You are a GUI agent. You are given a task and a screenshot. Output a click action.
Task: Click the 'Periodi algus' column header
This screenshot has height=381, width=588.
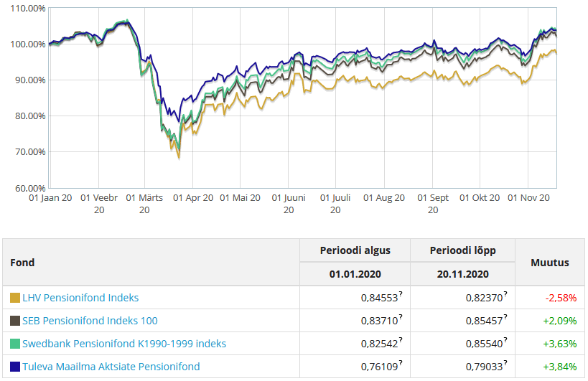pos(355,250)
